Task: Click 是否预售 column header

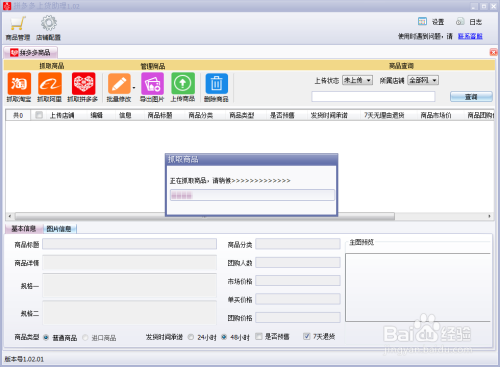Action: 282,115
